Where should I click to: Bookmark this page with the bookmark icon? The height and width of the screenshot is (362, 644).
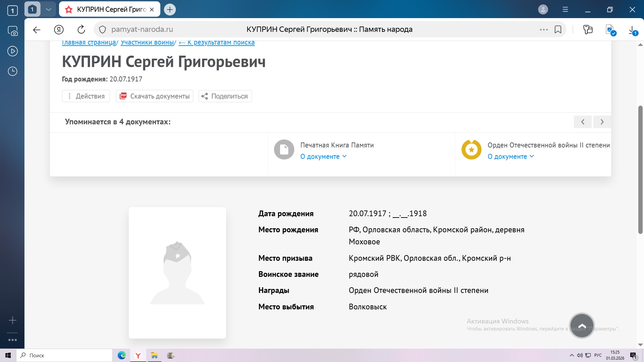558,29
